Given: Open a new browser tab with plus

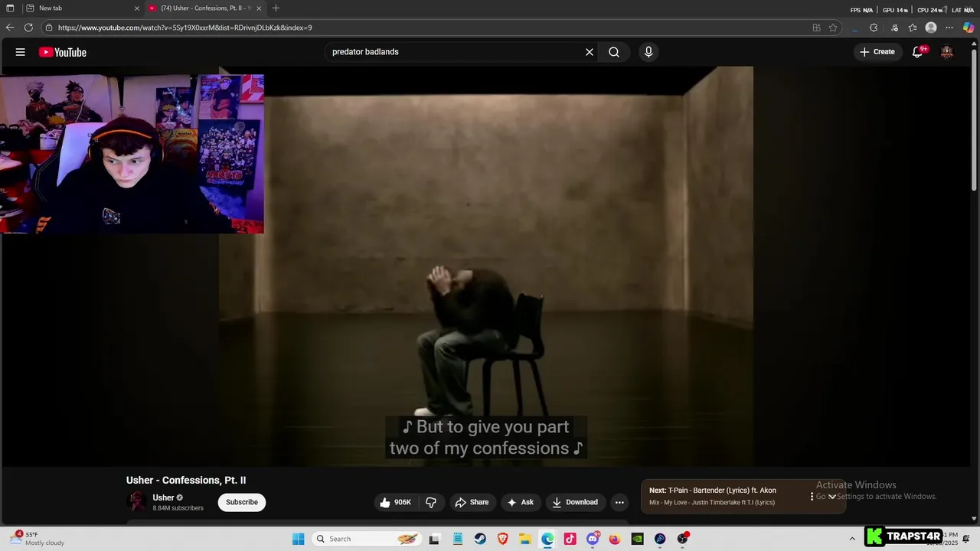Looking at the screenshot, I should click(276, 8).
